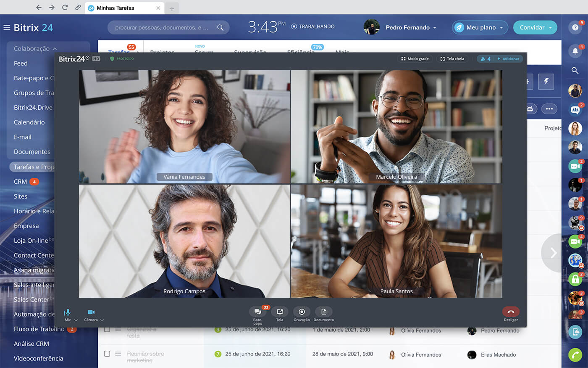Start call recording with Gravação icon
The image size is (588, 368).
302,312
